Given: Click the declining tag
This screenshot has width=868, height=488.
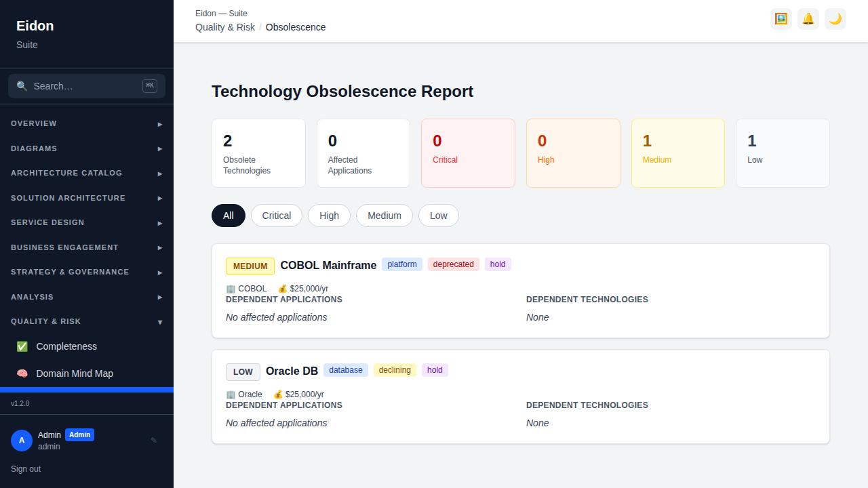Looking at the screenshot, I should click(x=395, y=370).
